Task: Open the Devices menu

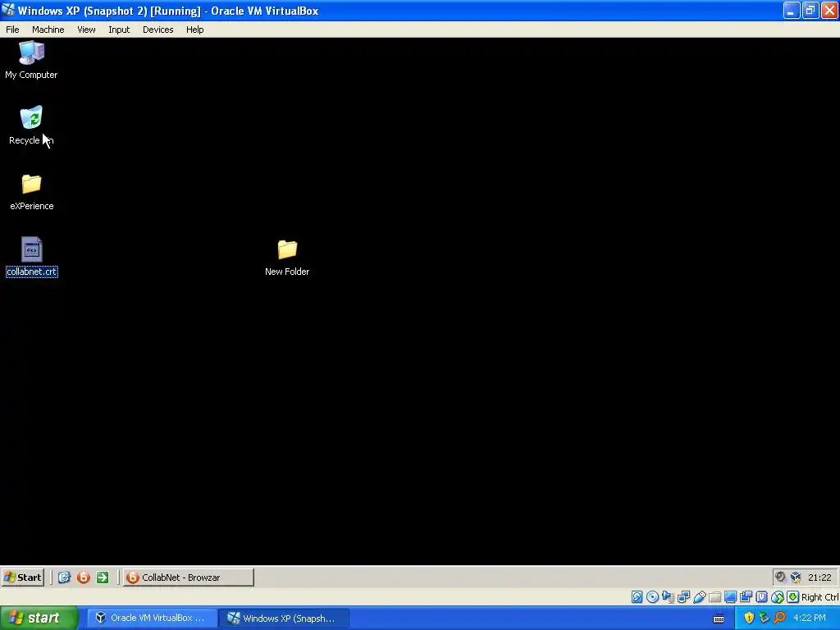Action: pyautogui.click(x=158, y=30)
